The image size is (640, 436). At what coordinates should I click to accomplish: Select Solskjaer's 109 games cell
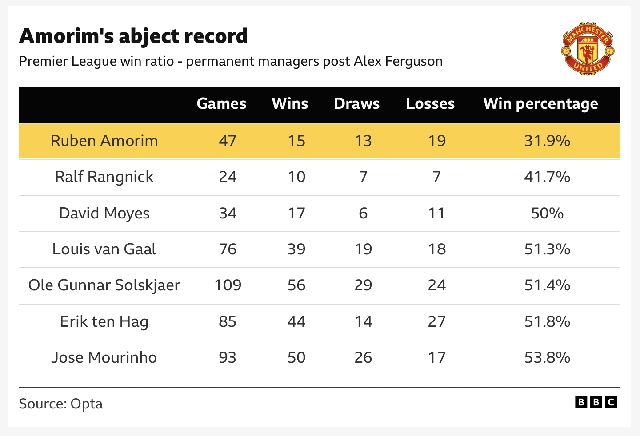[x=228, y=285]
